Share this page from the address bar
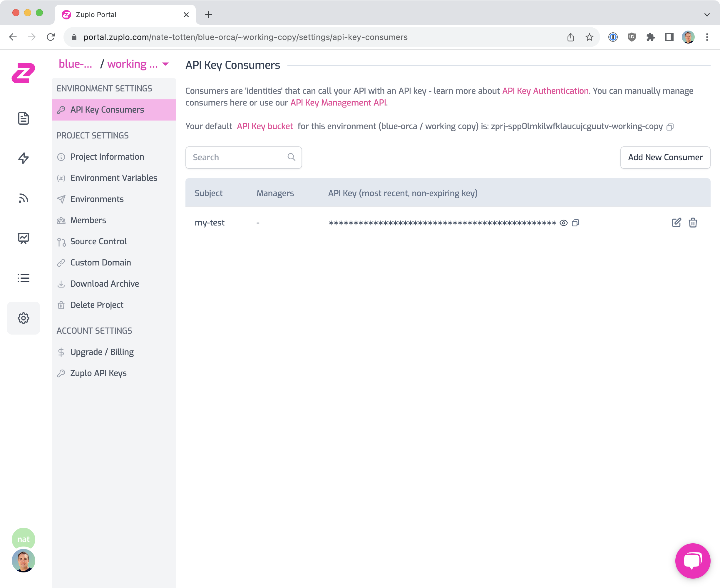 coord(571,37)
